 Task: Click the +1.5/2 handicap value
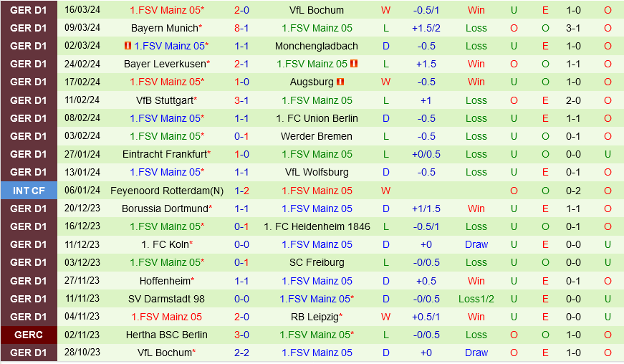(x=426, y=28)
